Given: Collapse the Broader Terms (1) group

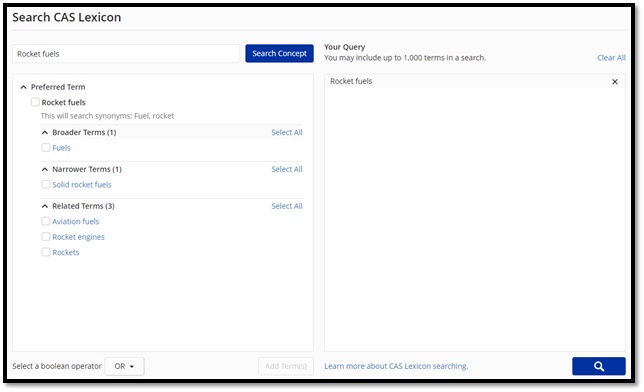Looking at the screenshot, I should click(x=45, y=132).
